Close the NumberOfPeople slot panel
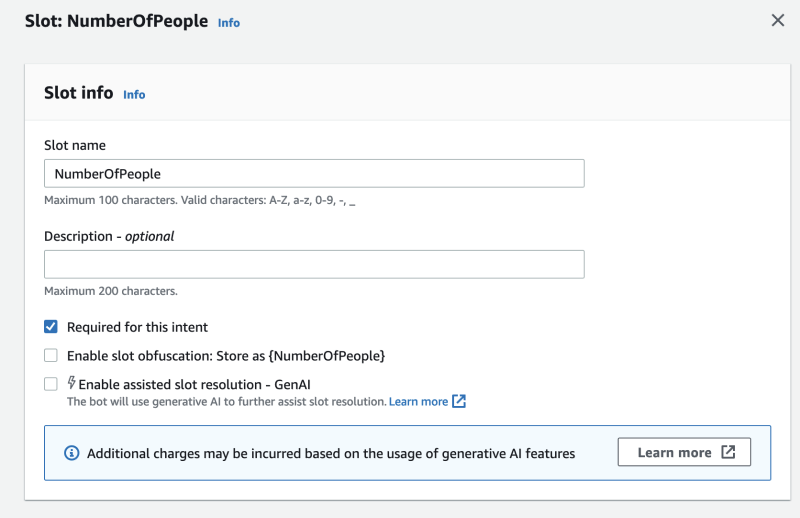 [777, 20]
